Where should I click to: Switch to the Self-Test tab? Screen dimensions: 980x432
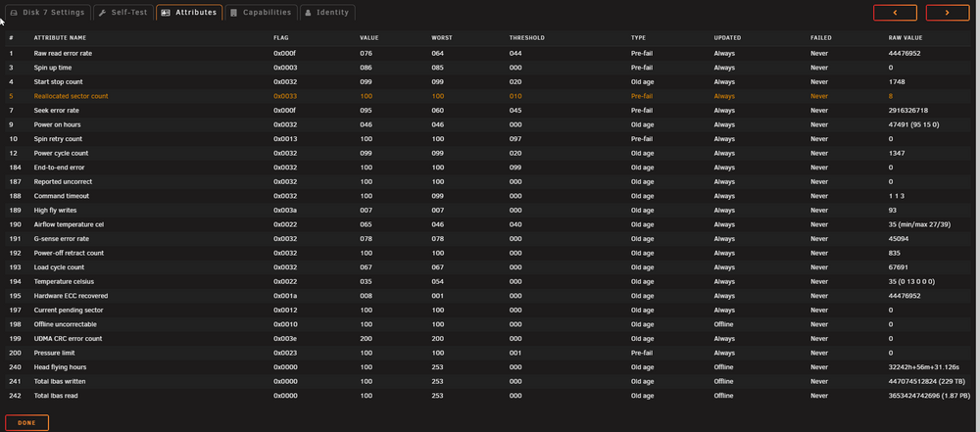coord(123,13)
